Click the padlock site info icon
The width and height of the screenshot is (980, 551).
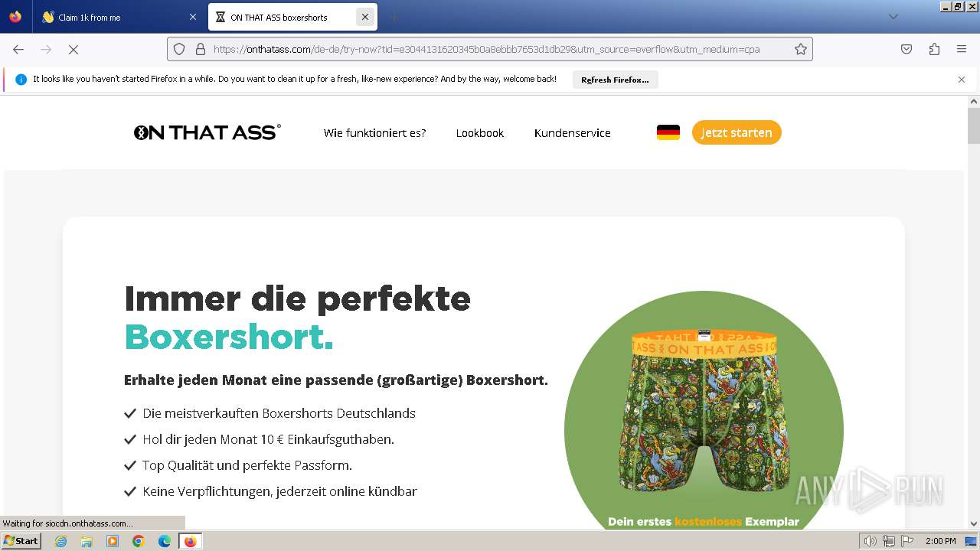pyautogui.click(x=201, y=49)
